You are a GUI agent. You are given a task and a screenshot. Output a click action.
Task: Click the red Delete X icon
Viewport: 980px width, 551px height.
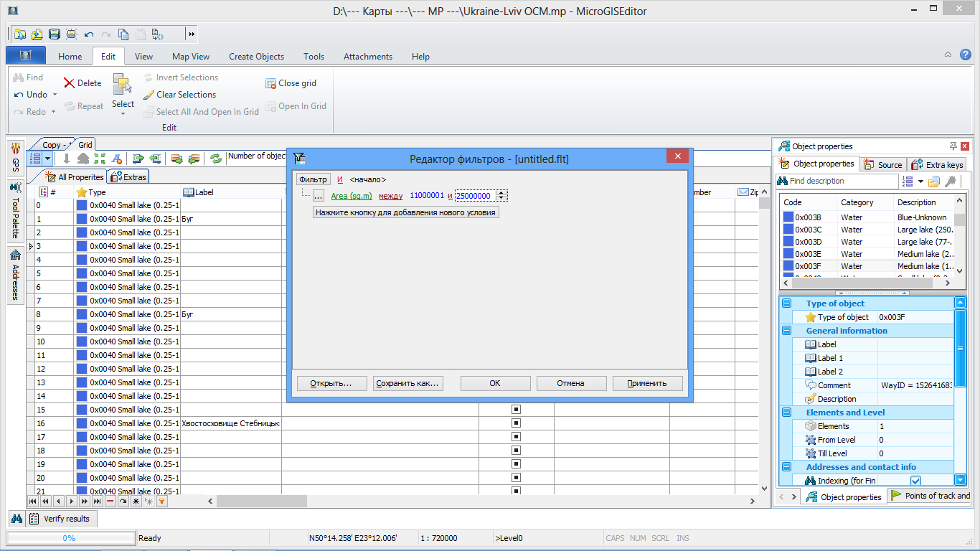(x=70, y=83)
